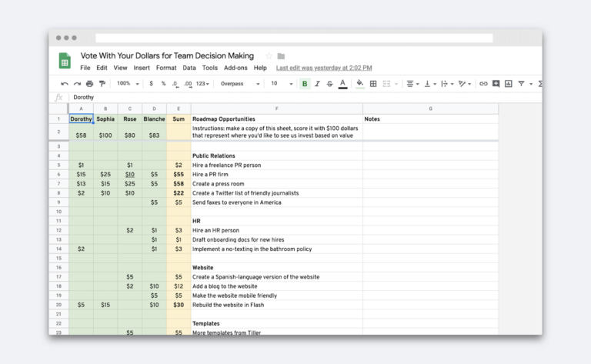The image size is (591, 364).
Task: Select Send faxes to everyone in America
Action: pyautogui.click(x=277, y=202)
